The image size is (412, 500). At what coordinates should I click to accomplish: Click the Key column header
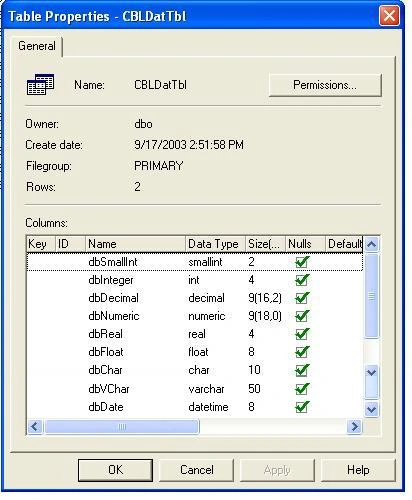click(x=41, y=244)
